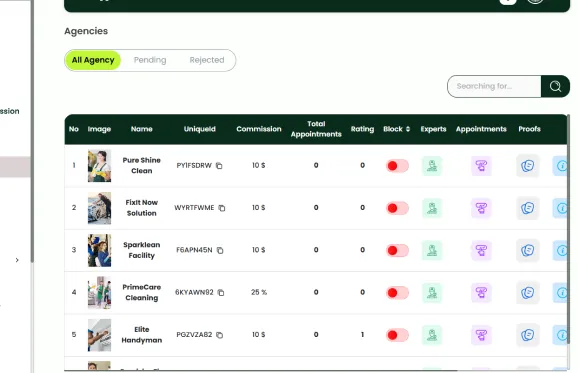
Task: Show info for Pure Shine Clean
Action: pyautogui.click(x=560, y=166)
